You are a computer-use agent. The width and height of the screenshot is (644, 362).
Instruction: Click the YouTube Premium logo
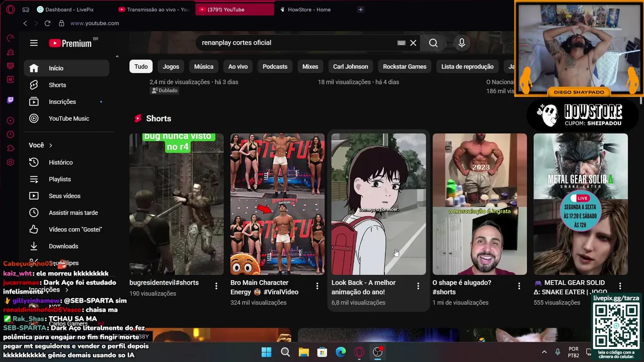(x=70, y=43)
